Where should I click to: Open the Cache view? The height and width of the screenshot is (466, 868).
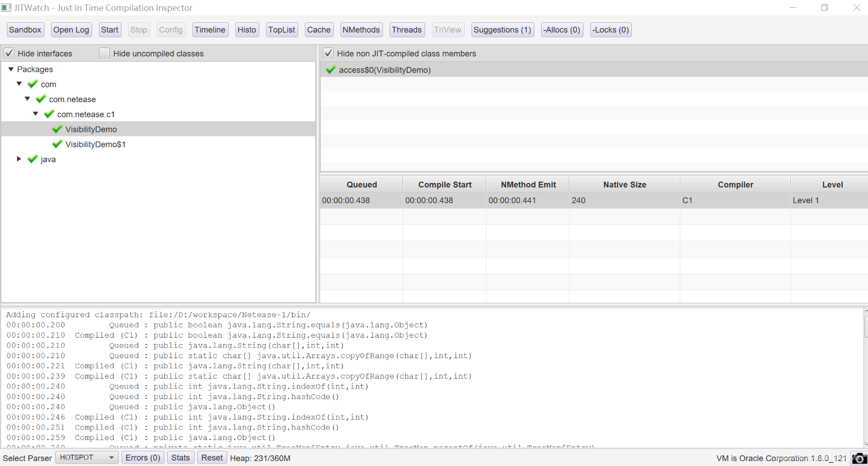[x=319, y=30]
